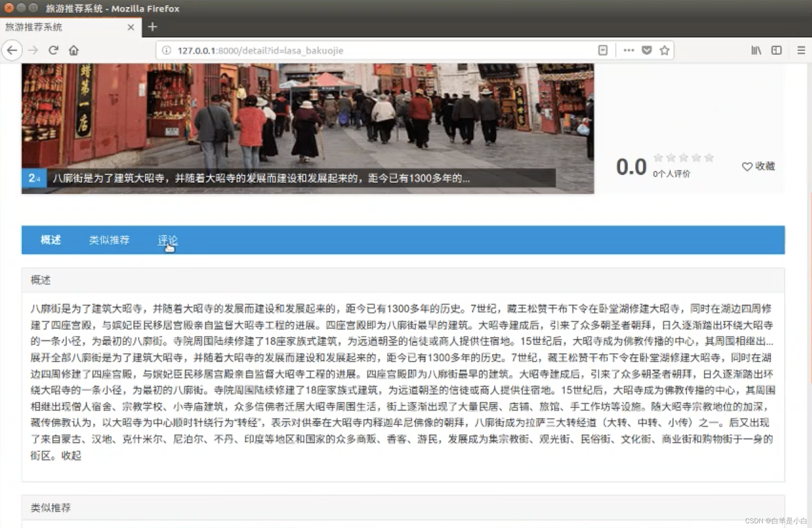Image resolution: width=812 pixels, height=528 pixels.
Task: Open a new browser tab
Action: [x=152, y=27]
